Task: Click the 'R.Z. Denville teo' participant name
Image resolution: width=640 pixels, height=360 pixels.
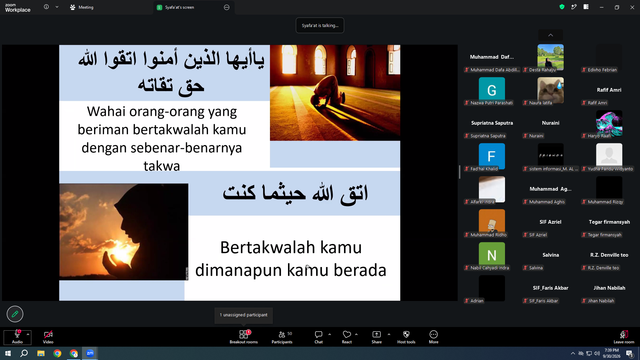Action: tap(609, 255)
